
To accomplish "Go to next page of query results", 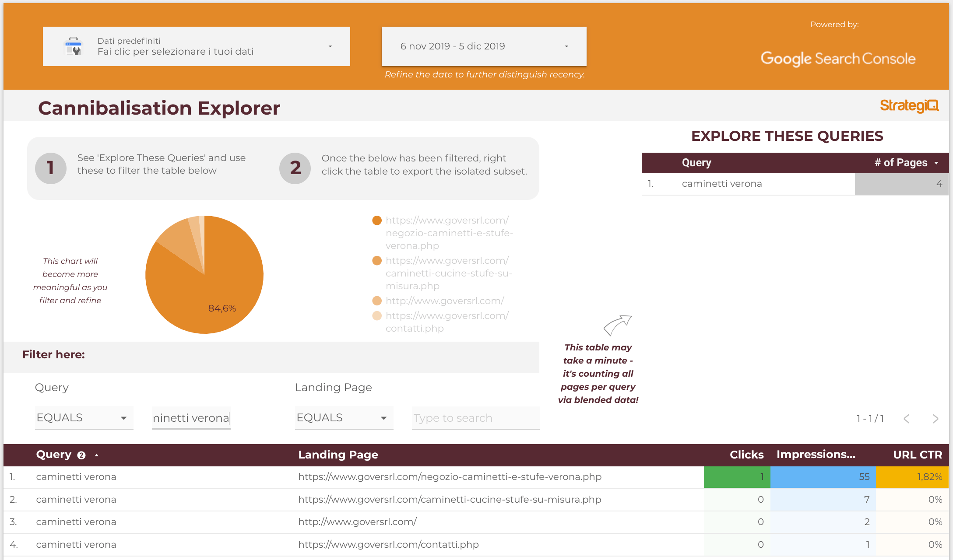I will [935, 419].
